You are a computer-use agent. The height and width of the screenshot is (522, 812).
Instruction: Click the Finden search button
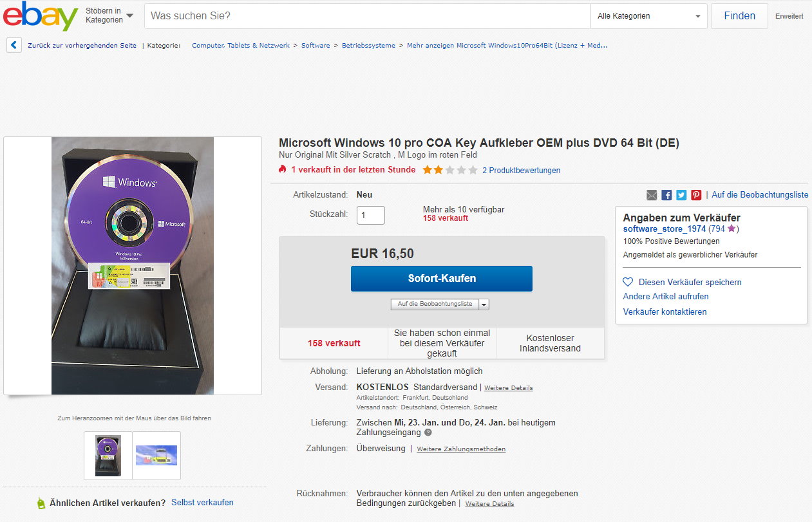pyautogui.click(x=739, y=16)
